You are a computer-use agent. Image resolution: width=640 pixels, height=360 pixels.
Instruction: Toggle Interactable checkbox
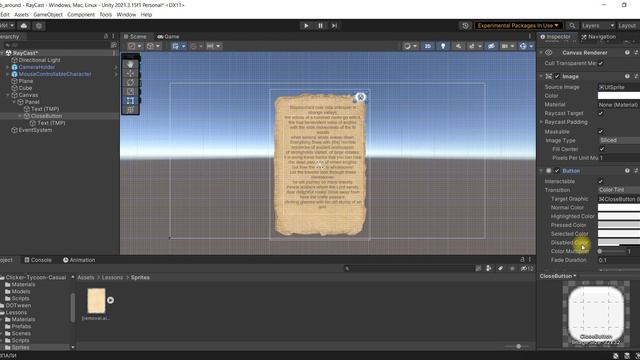click(x=600, y=181)
